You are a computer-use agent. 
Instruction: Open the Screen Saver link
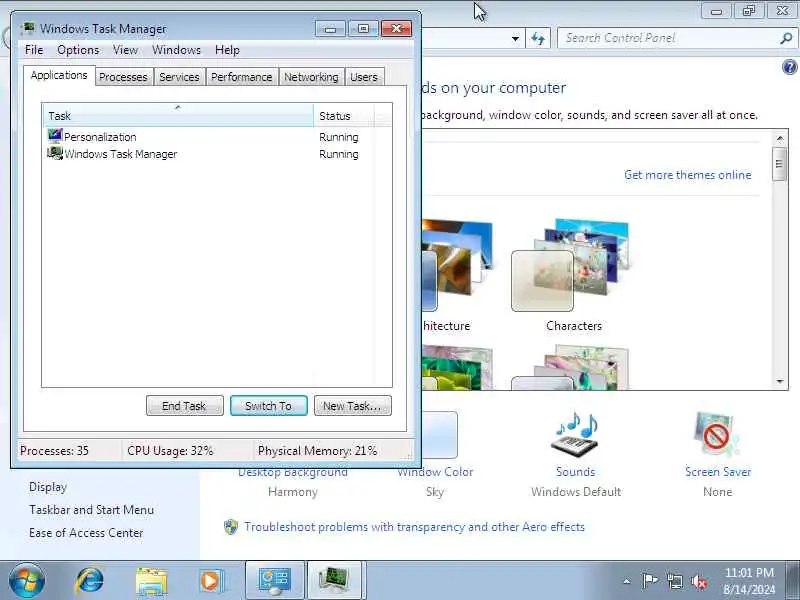point(718,472)
